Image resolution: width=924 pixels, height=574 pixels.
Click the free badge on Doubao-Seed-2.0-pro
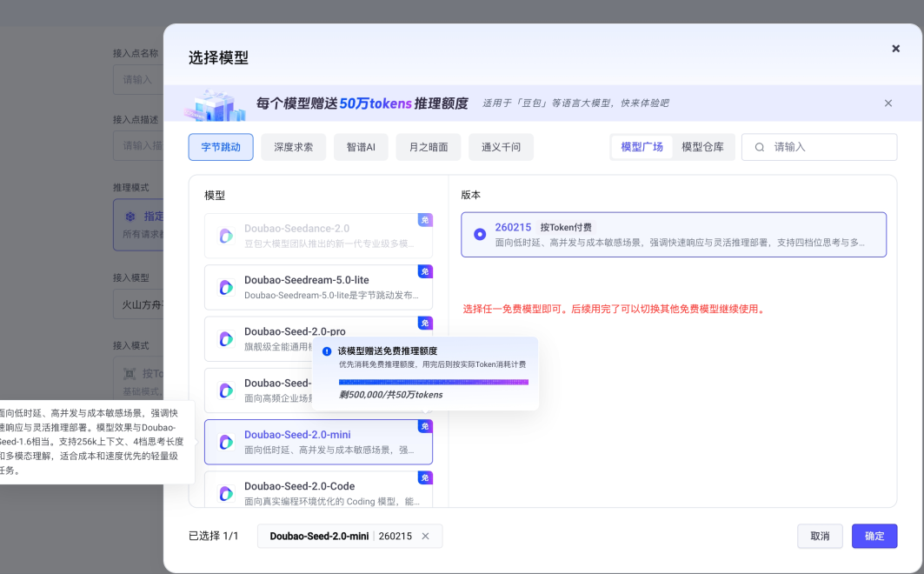424,324
